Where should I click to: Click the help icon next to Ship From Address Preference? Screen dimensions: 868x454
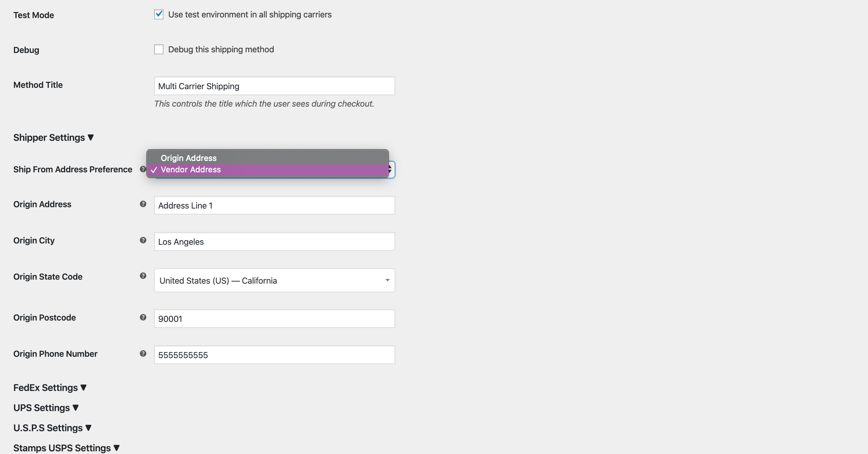142,169
